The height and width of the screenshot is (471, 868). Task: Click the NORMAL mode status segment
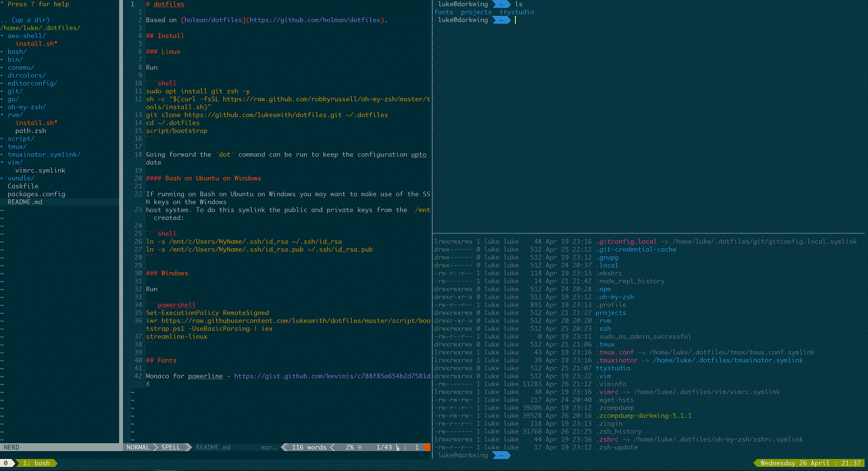coord(138,447)
